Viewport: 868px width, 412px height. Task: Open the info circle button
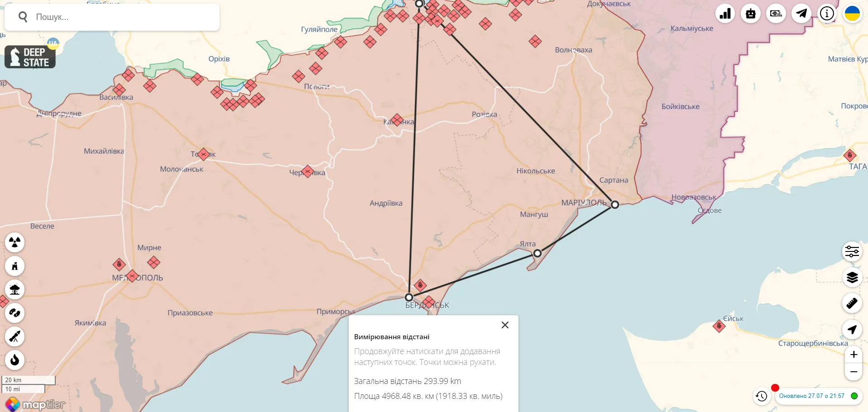(x=826, y=14)
